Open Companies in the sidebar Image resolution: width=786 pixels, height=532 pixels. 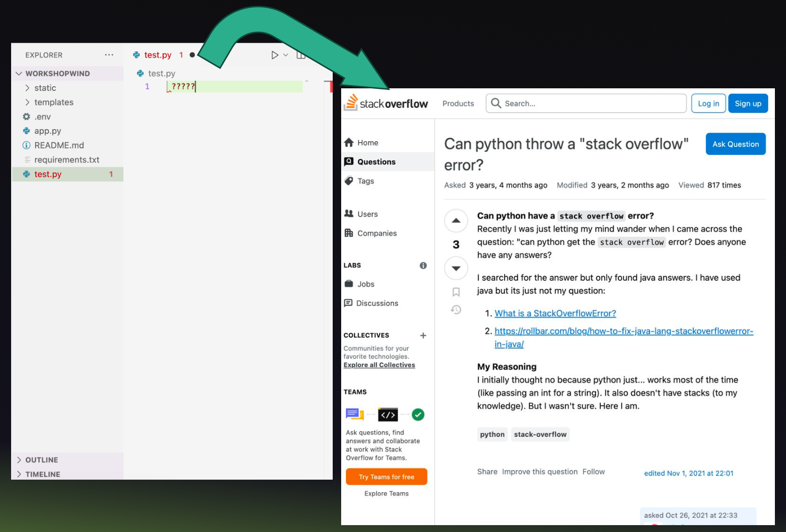[x=377, y=233]
